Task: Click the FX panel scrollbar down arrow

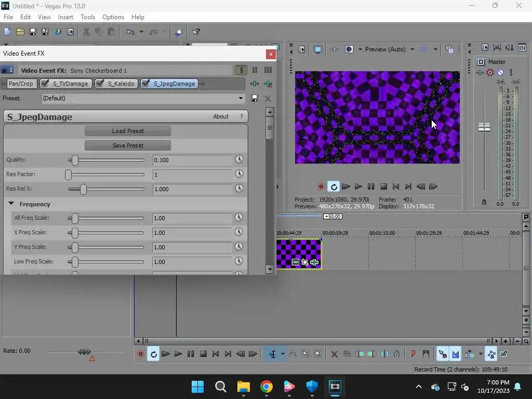Action: click(x=270, y=269)
